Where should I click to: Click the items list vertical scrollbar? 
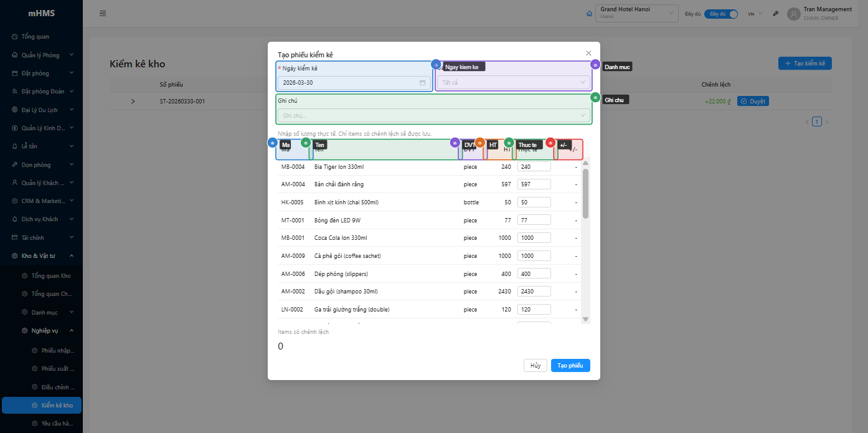[x=585, y=193]
